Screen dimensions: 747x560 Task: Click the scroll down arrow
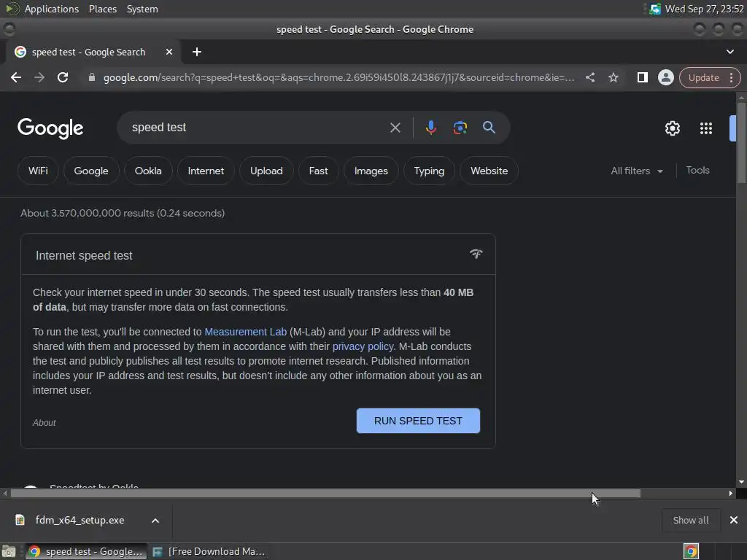741,482
